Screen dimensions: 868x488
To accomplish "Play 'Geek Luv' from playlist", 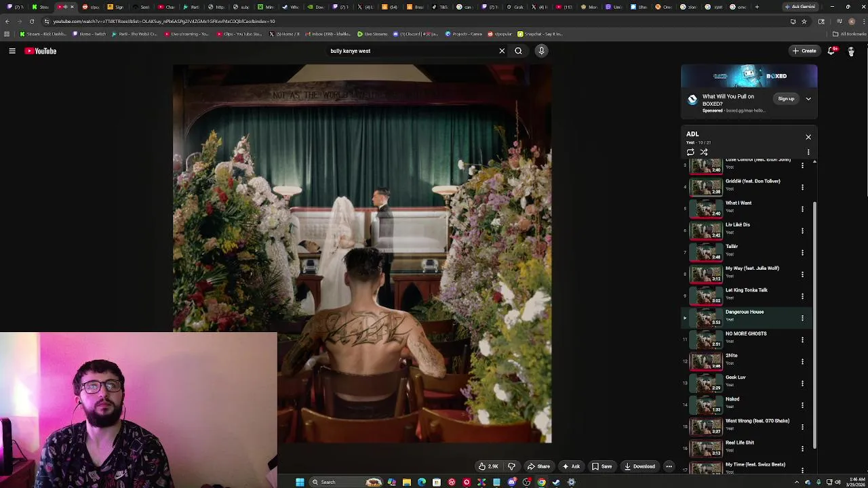I will [x=736, y=377].
